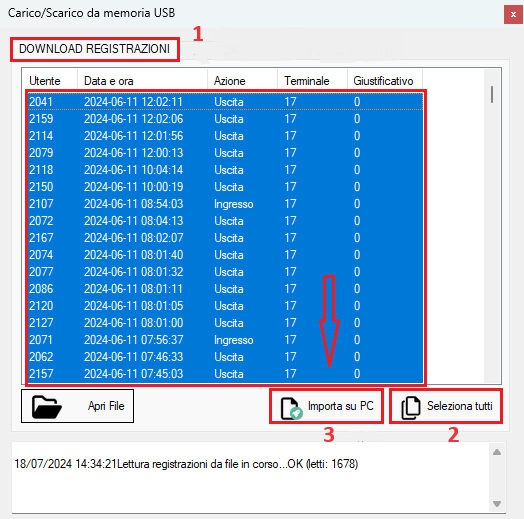Click Importa su PC button
Screen dimensions: 524x519
click(x=326, y=406)
